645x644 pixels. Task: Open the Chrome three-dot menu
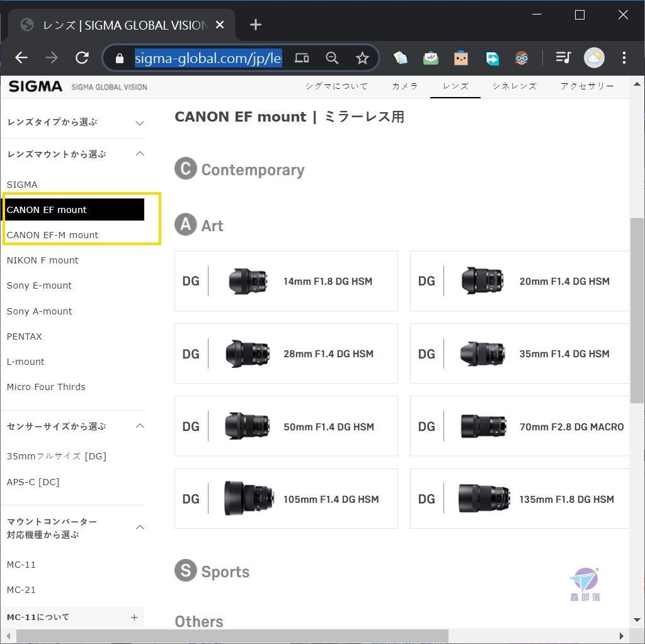pyautogui.click(x=624, y=57)
